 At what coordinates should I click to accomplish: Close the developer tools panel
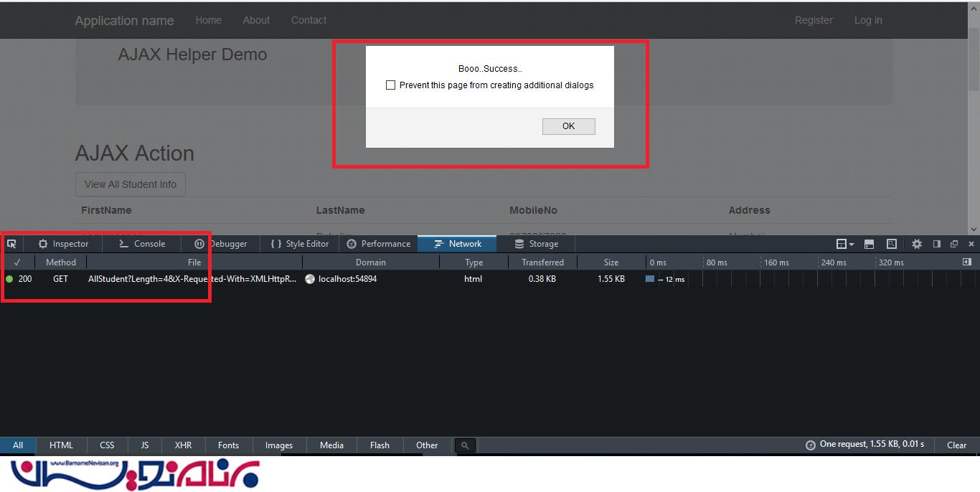(x=971, y=244)
